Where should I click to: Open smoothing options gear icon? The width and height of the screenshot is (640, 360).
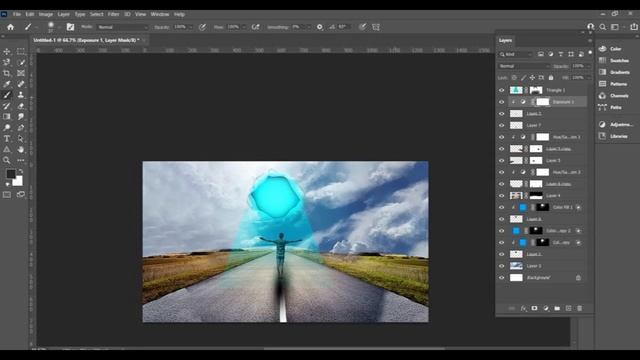(320, 27)
